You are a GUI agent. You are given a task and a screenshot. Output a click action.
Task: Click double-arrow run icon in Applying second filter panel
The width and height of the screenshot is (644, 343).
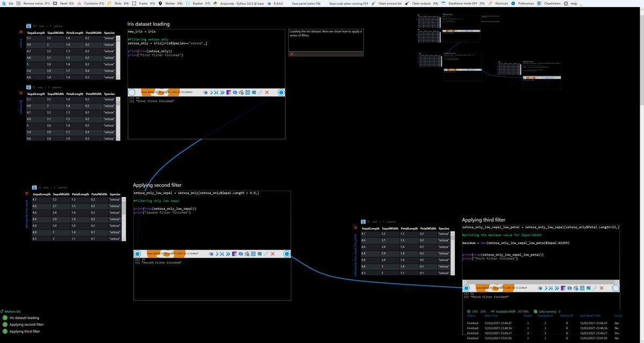(x=228, y=254)
